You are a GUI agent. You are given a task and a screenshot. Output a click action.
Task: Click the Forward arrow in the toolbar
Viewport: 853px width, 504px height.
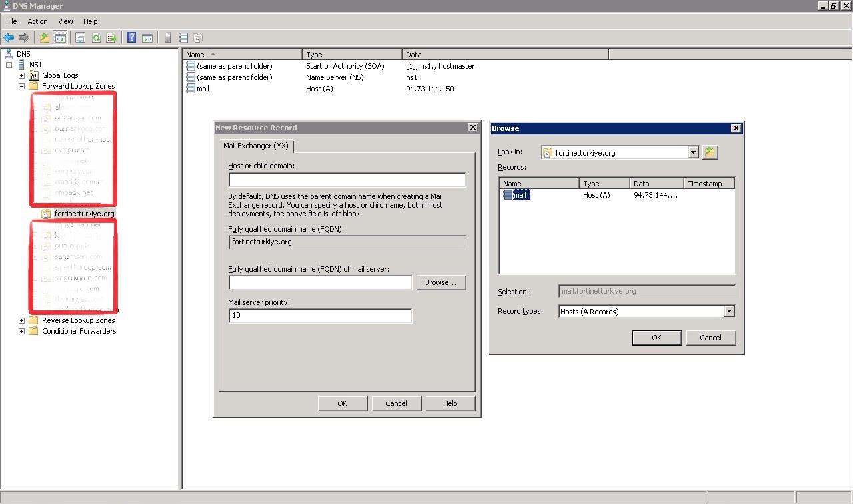click(24, 38)
